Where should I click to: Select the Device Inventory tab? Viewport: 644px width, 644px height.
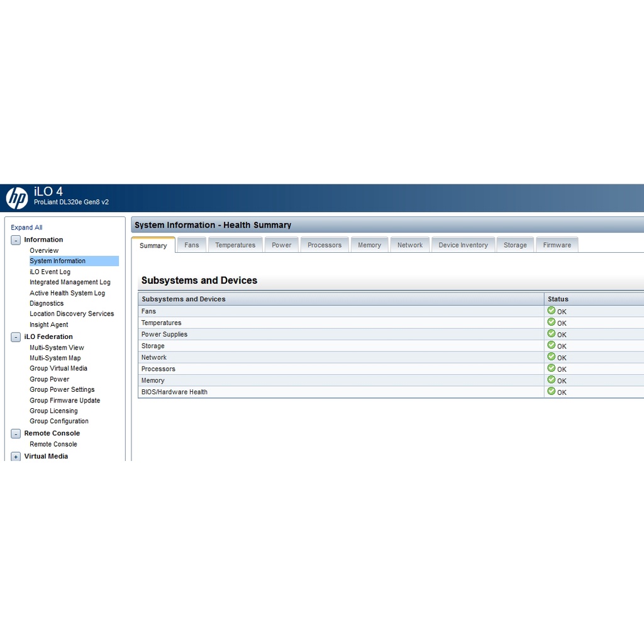tap(463, 245)
